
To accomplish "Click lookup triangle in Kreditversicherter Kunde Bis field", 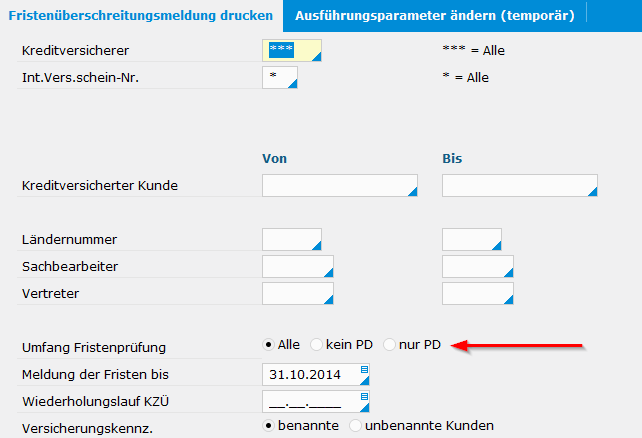I will click(x=592, y=192).
